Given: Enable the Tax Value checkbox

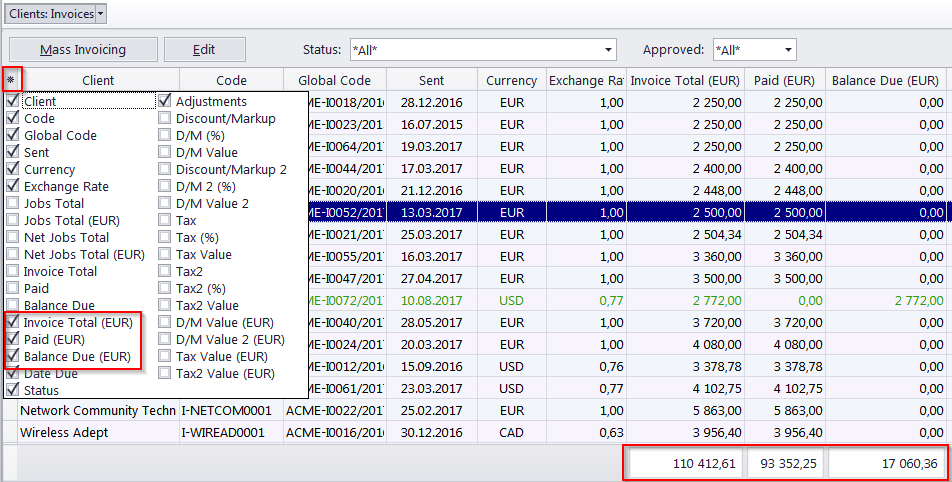Looking at the screenshot, I should [x=165, y=254].
